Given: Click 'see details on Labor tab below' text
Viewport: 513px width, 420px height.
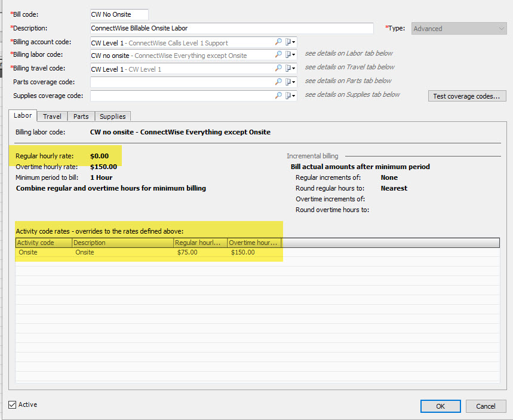Looking at the screenshot, I should 349,53.
